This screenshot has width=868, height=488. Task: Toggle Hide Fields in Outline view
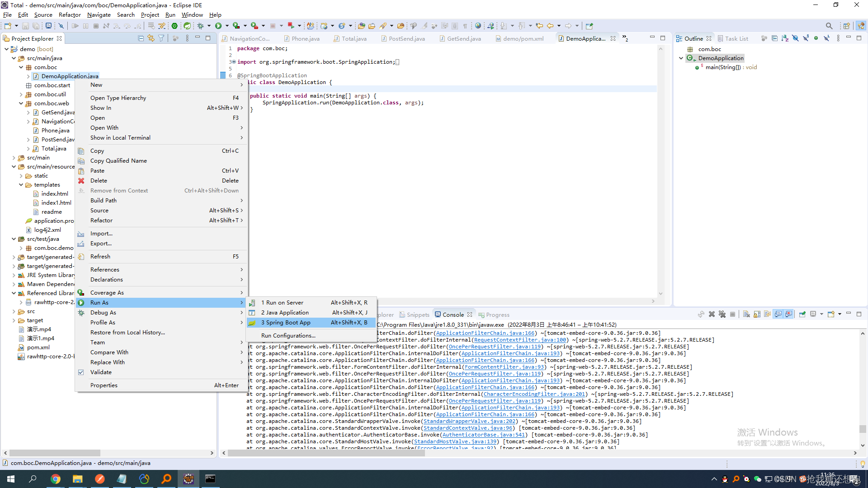click(x=795, y=38)
